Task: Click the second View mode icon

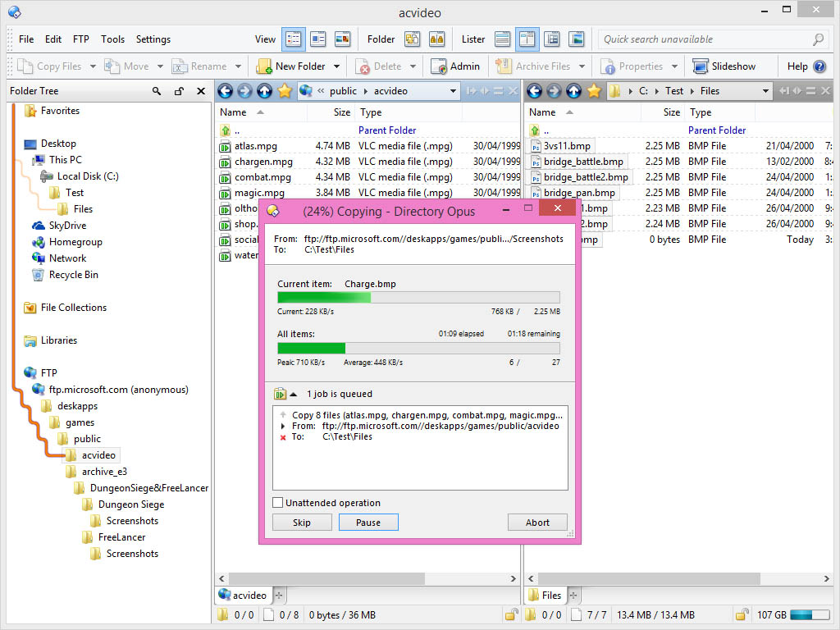Action: coord(318,39)
